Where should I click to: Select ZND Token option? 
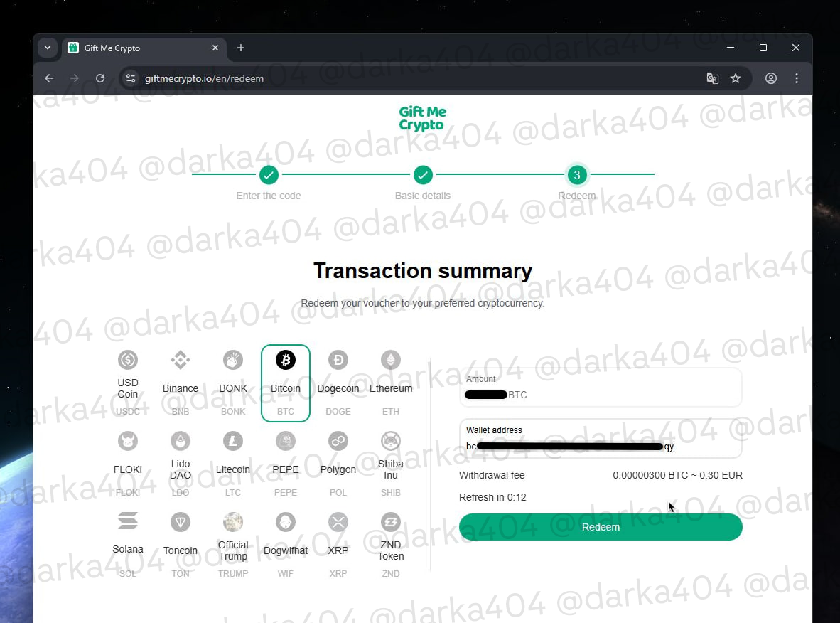point(391,545)
